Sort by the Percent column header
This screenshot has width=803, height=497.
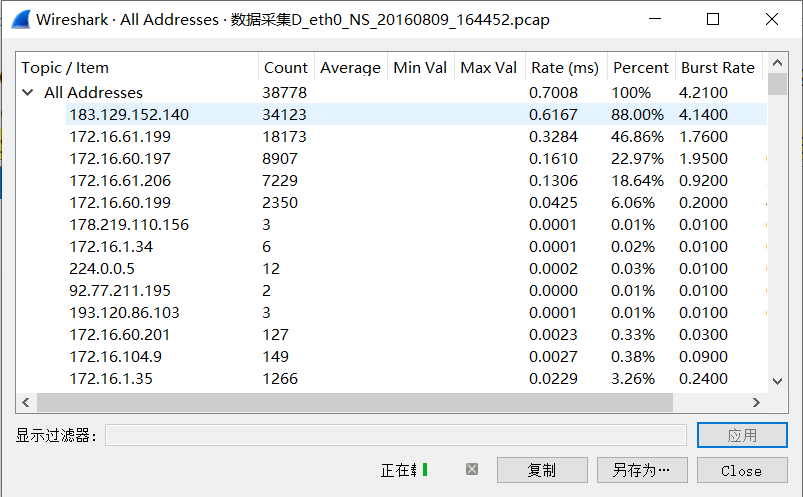pos(640,68)
